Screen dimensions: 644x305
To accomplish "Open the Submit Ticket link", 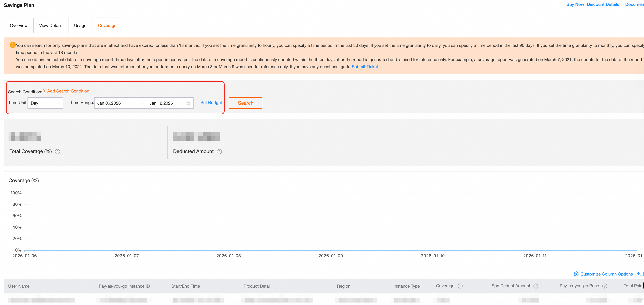I will [x=365, y=67].
